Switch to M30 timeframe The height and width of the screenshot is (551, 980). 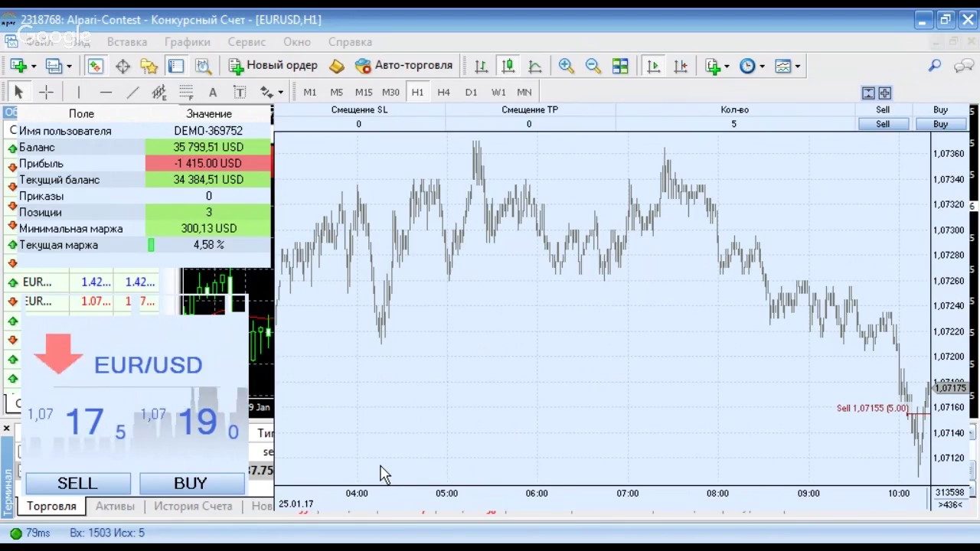tap(390, 92)
